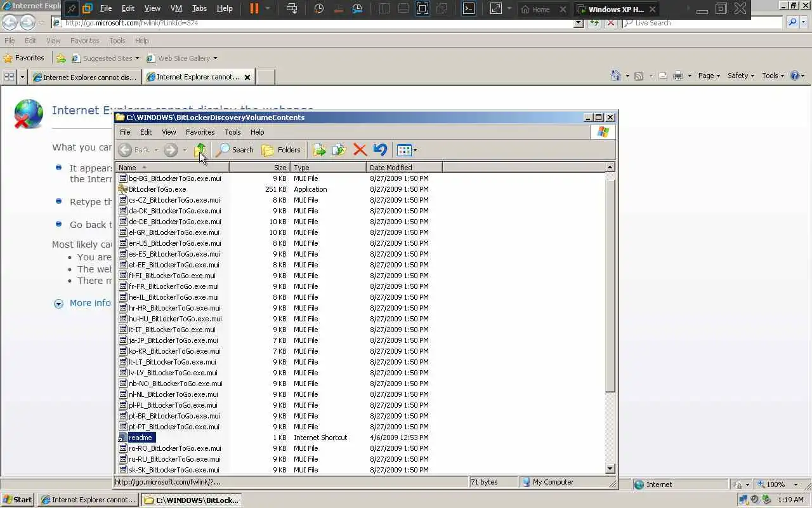
Task: Click the Live Search magnifier button
Action: click(x=792, y=23)
